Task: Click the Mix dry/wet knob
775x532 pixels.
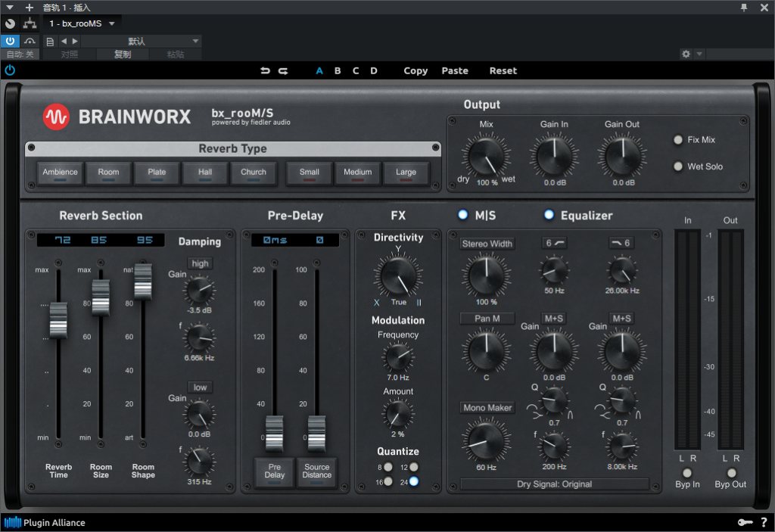Action: (x=487, y=157)
